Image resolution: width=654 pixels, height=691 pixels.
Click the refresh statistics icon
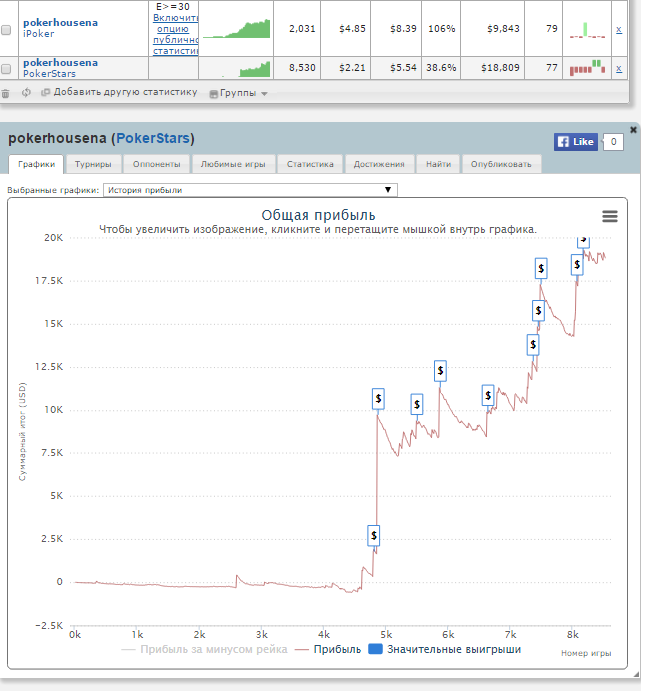[x=26, y=93]
